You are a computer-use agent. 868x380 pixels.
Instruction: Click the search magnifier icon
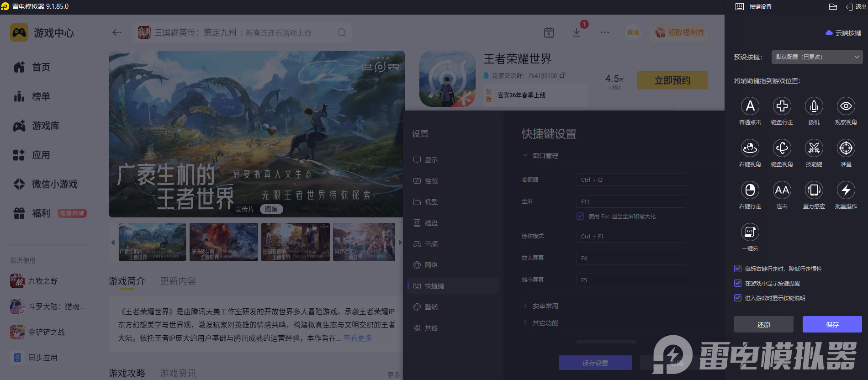tap(342, 32)
